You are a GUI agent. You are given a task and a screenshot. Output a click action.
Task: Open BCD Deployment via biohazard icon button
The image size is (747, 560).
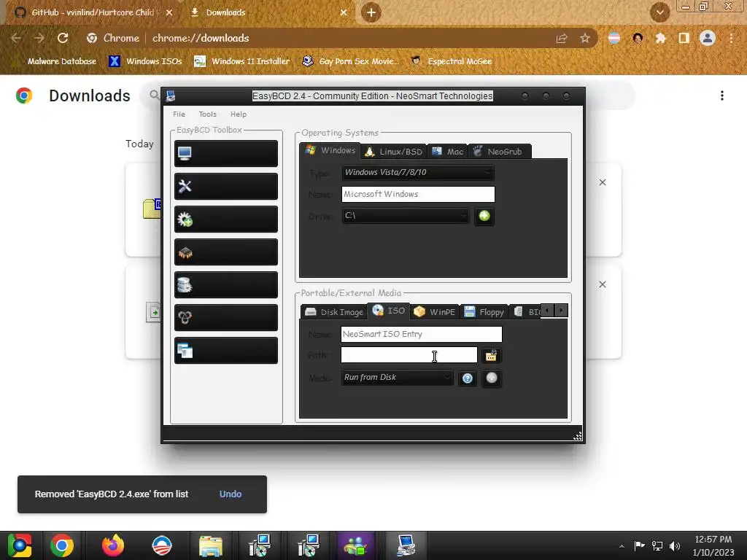226,318
